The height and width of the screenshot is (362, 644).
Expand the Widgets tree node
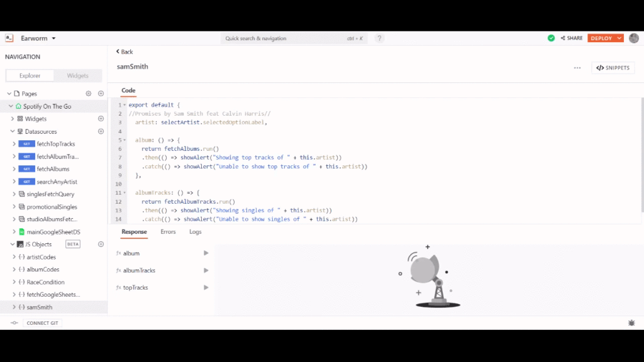coord(13,119)
